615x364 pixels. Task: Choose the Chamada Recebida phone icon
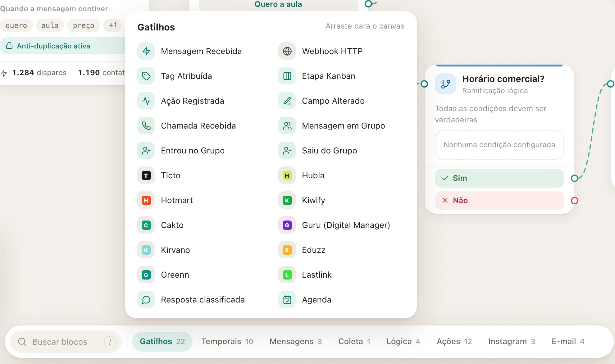point(146,126)
